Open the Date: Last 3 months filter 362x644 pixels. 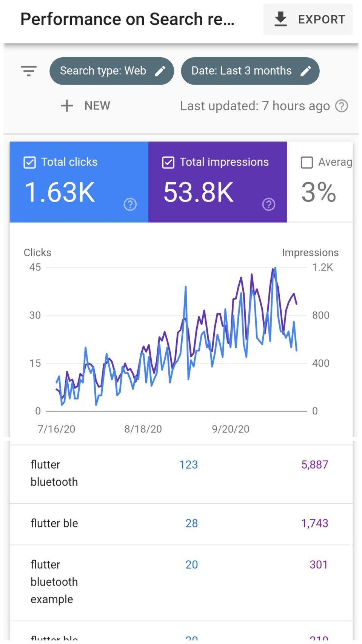(242, 71)
